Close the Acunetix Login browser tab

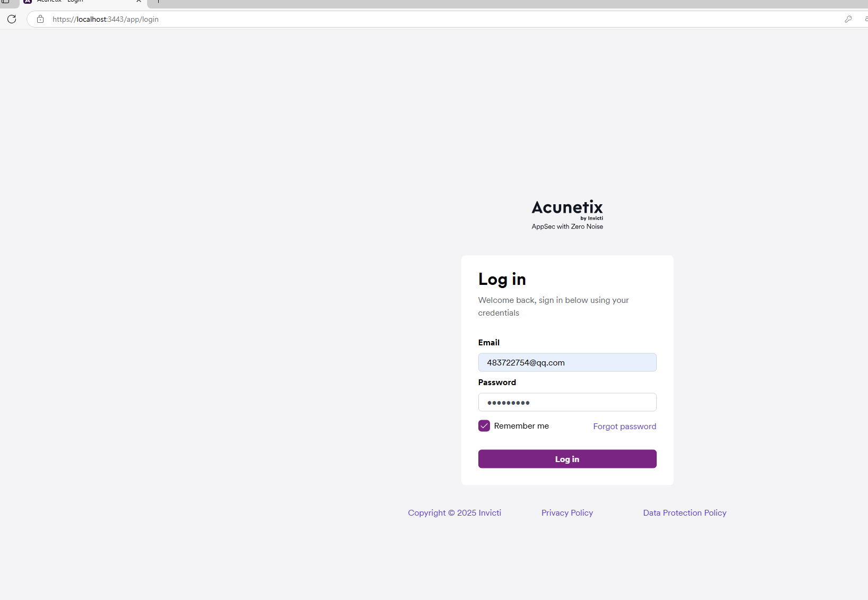point(139,2)
